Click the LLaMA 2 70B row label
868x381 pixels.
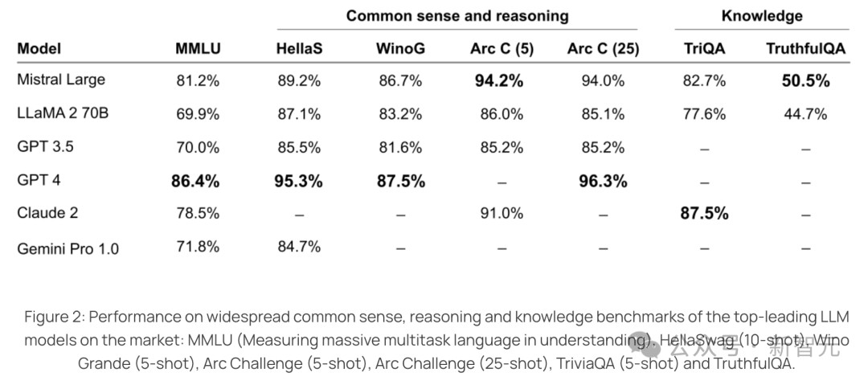tap(63, 113)
